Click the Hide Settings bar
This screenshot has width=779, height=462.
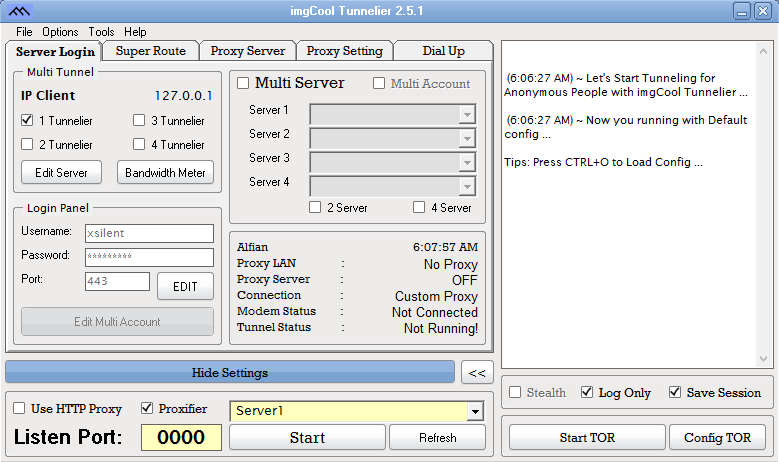230,372
